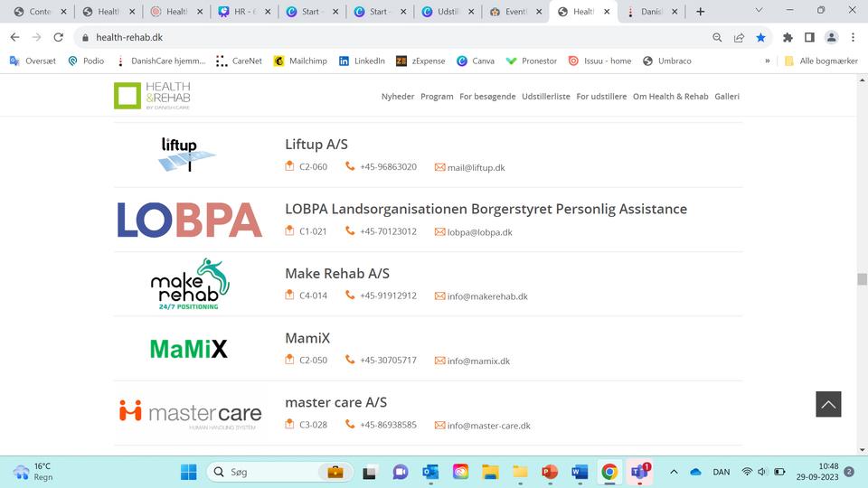Open MamiX exhibitor title
Viewport: 868px width, 488px height.
pos(307,338)
